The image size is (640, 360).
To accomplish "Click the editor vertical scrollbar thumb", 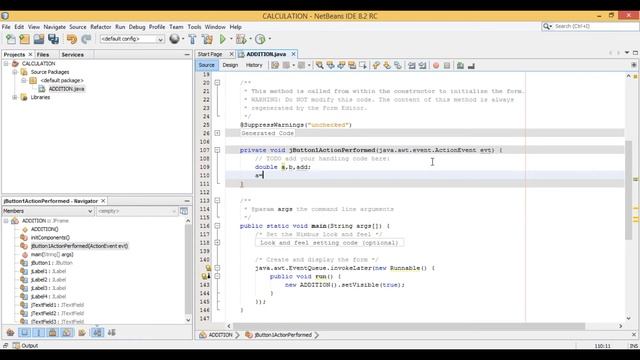I will coord(629,190).
